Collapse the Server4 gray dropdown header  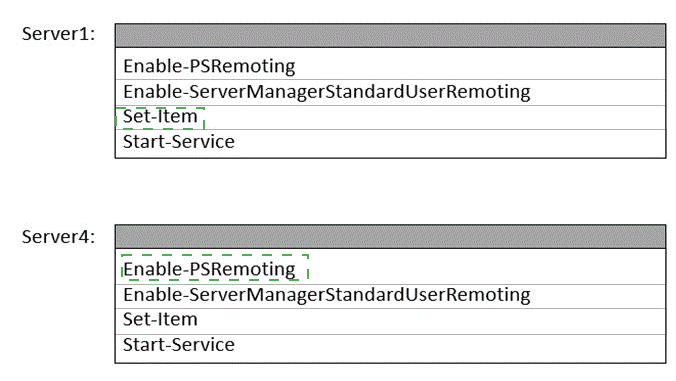[x=390, y=237]
